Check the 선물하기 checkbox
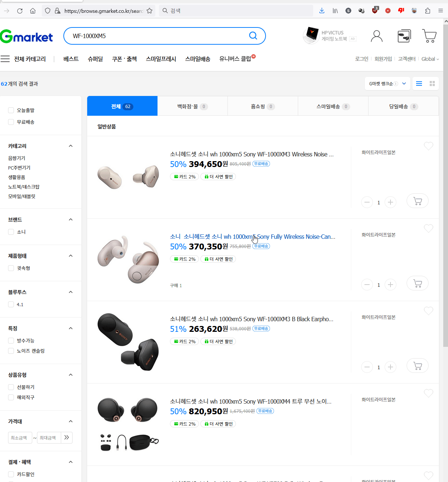The height and width of the screenshot is (482, 448). (11, 387)
